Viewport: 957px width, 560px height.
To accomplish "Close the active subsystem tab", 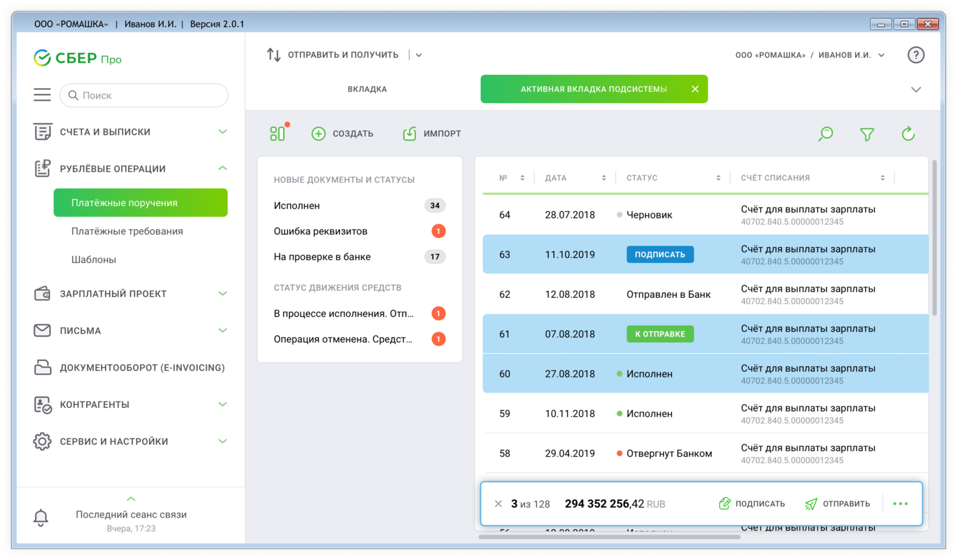I will 695,89.
